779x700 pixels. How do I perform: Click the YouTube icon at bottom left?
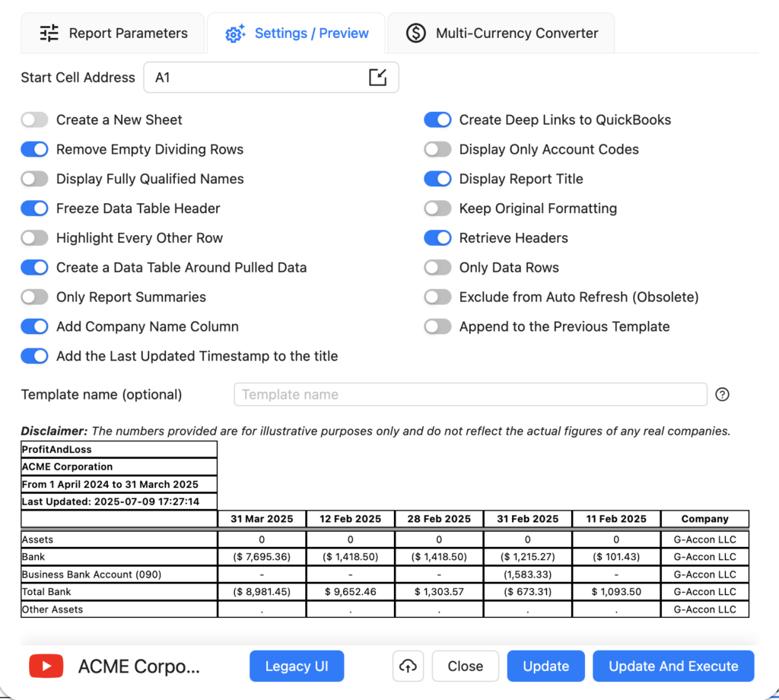tap(46, 667)
